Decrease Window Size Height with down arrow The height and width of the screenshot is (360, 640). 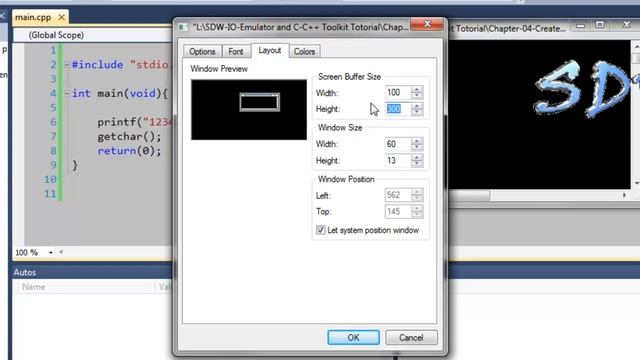click(417, 164)
